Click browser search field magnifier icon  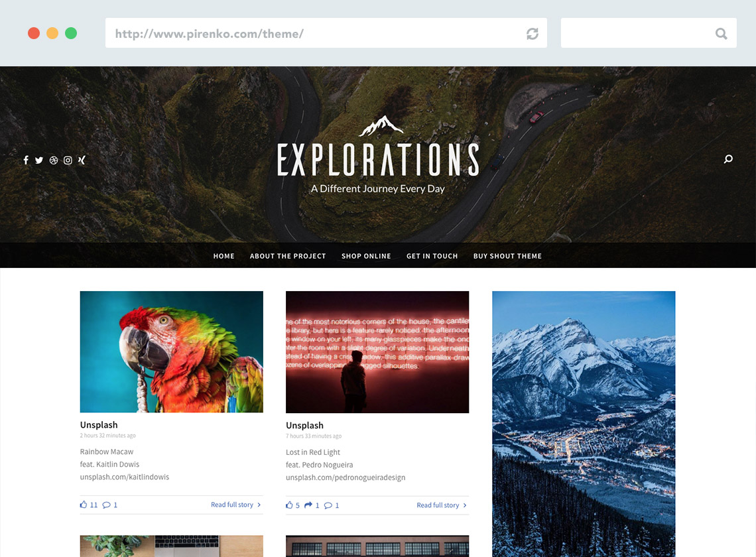coord(722,33)
